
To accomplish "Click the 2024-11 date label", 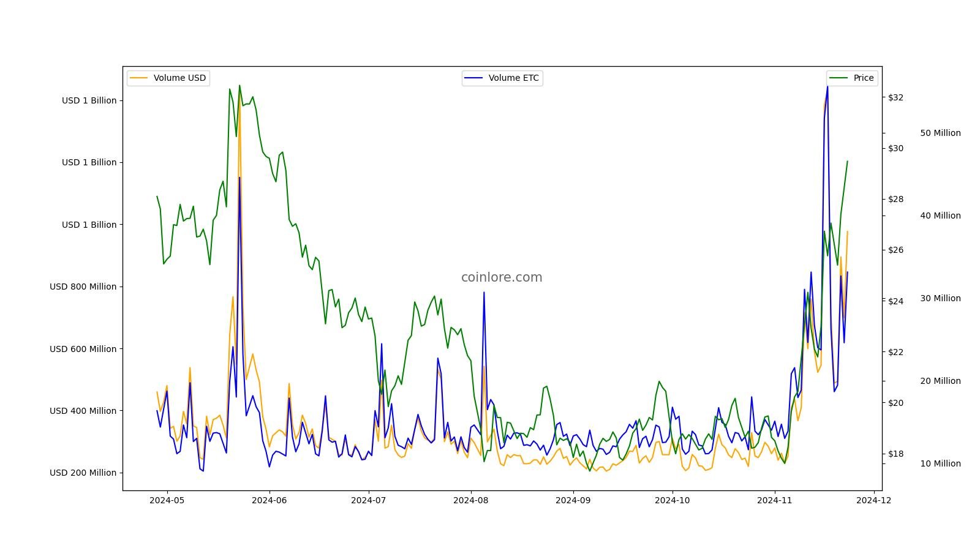I will pyautogui.click(x=775, y=500).
